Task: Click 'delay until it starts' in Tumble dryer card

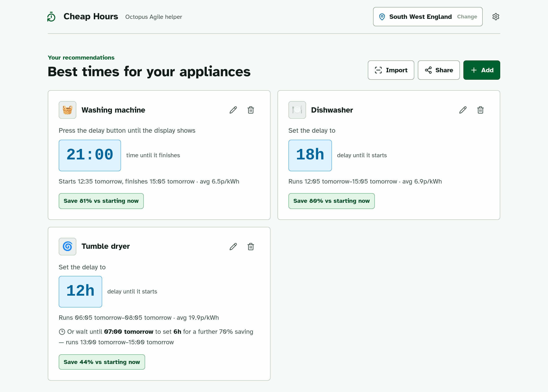Action: click(x=132, y=291)
